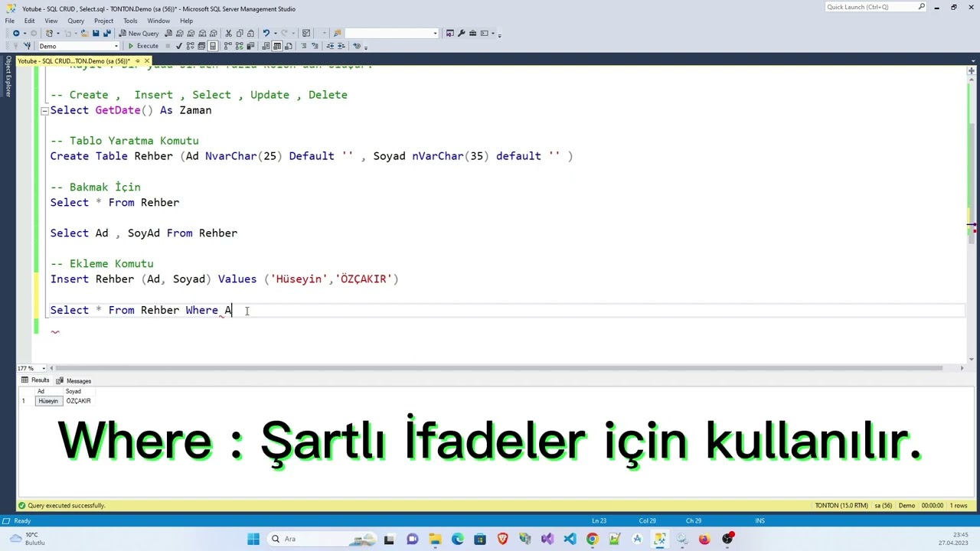The image size is (980, 551).
Task: Open the Query menu
Action: pos(76,21)
